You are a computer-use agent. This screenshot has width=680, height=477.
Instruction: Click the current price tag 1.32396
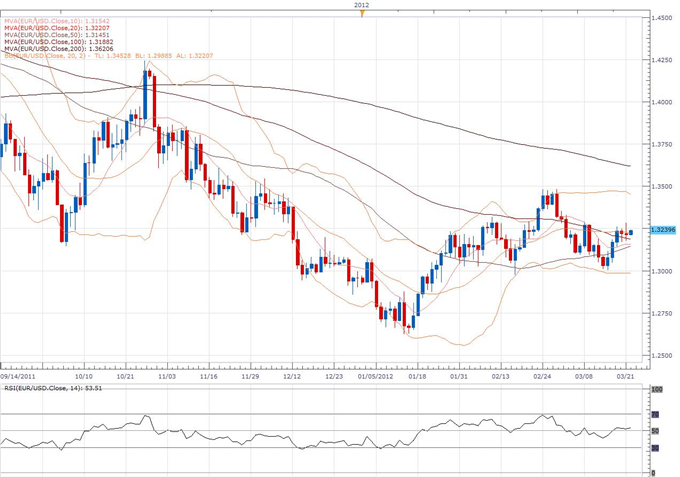[x=660, y=230]
